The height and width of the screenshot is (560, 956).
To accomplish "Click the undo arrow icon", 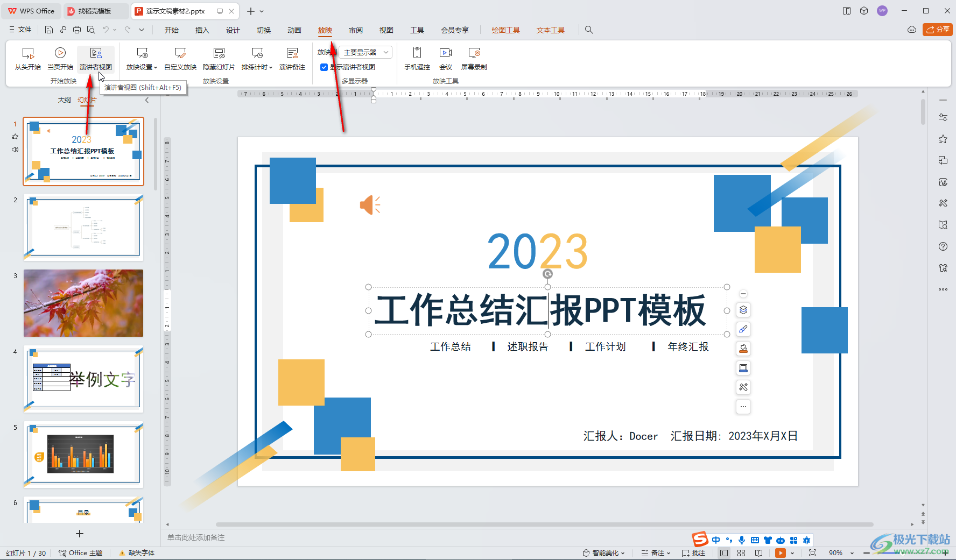I will [106, 30].
